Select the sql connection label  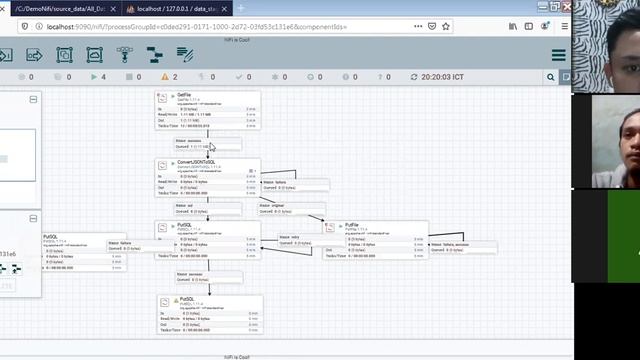click(208, 209)
